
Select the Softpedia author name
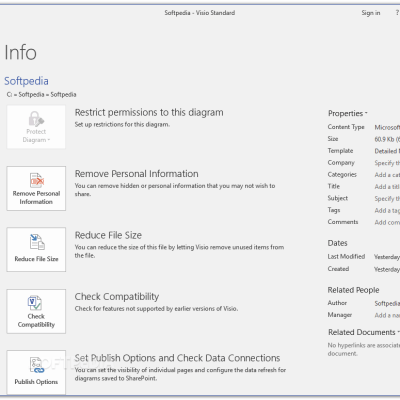point(387,303)
